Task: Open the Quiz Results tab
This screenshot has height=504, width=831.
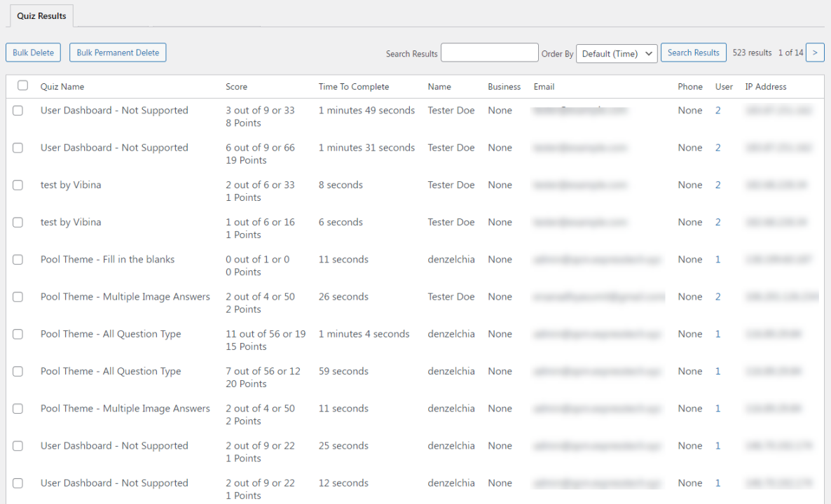Action: point(41,16)
